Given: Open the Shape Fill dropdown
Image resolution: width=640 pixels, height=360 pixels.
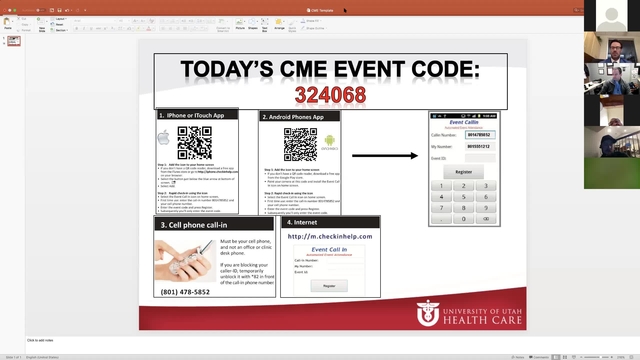Looking at the screenshot, I should (311, 21).
